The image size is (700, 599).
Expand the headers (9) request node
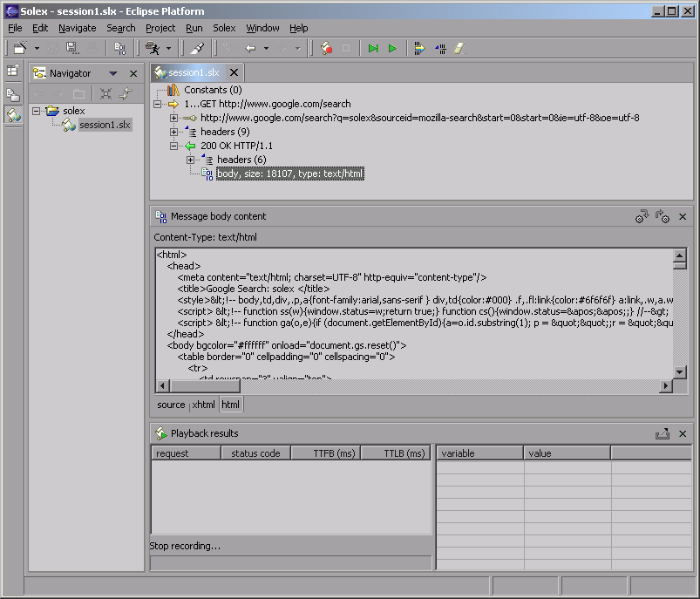[x=174, y=132]
